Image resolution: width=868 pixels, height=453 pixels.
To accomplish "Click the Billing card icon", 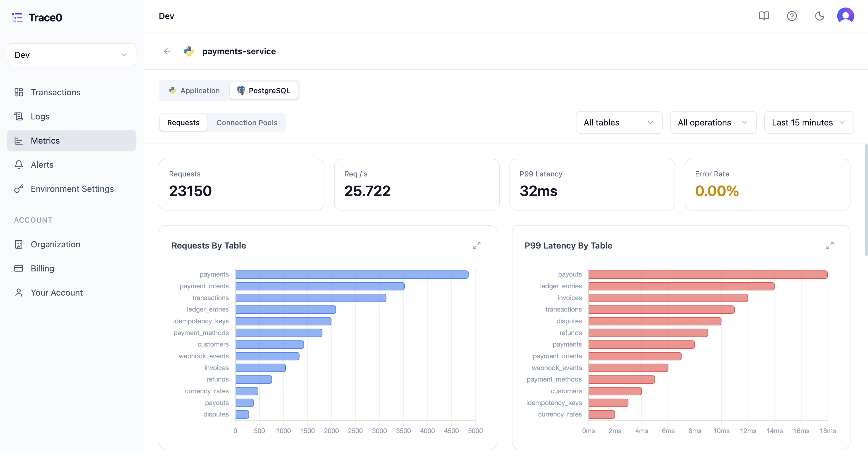I will pos(19,268).
